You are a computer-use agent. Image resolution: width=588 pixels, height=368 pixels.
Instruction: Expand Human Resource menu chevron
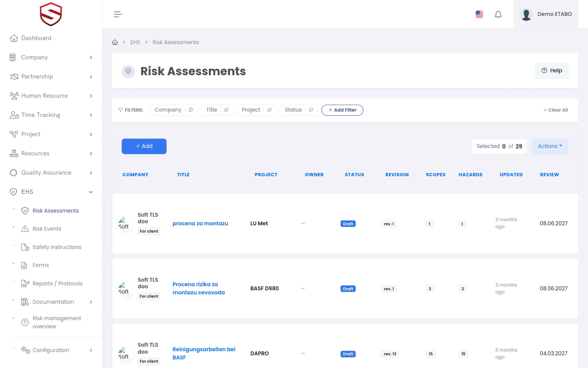(x=91, y=96)
